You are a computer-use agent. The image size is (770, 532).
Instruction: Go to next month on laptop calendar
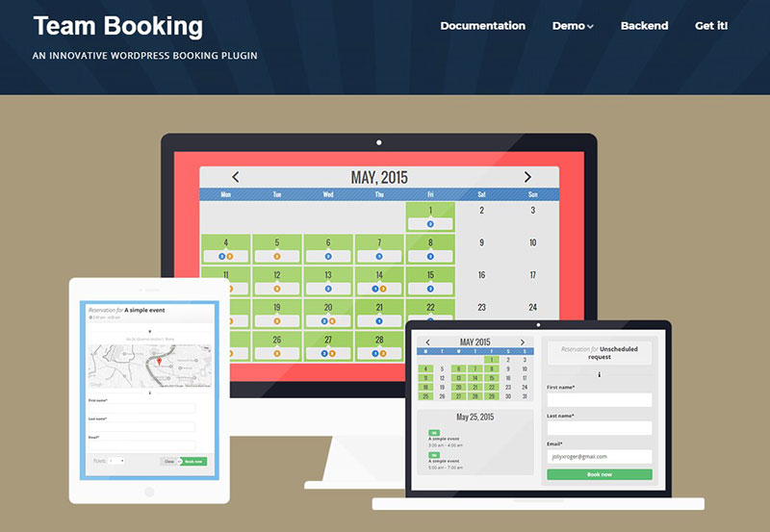click(x=523, y=342)
